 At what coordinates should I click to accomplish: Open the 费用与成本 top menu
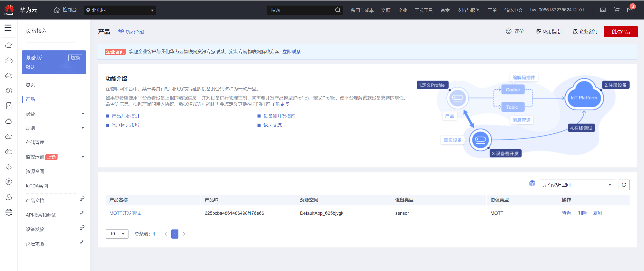pyautogui.click(x=362, y=10)
